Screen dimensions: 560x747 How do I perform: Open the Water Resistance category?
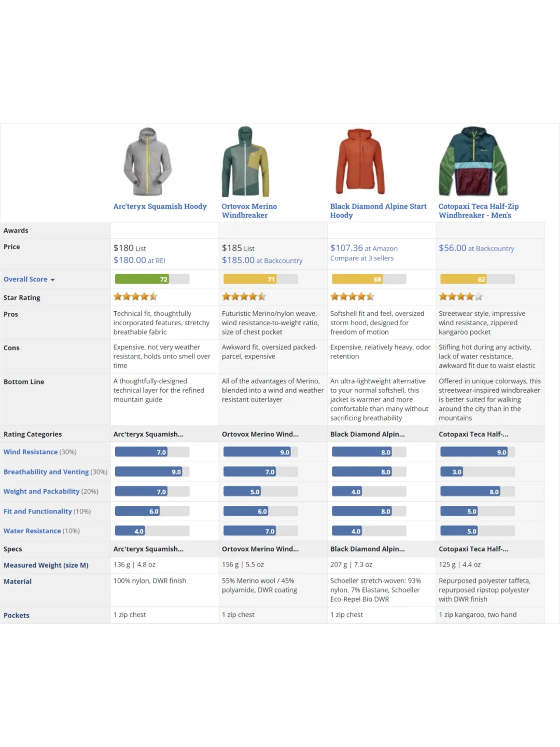[32, 531]
